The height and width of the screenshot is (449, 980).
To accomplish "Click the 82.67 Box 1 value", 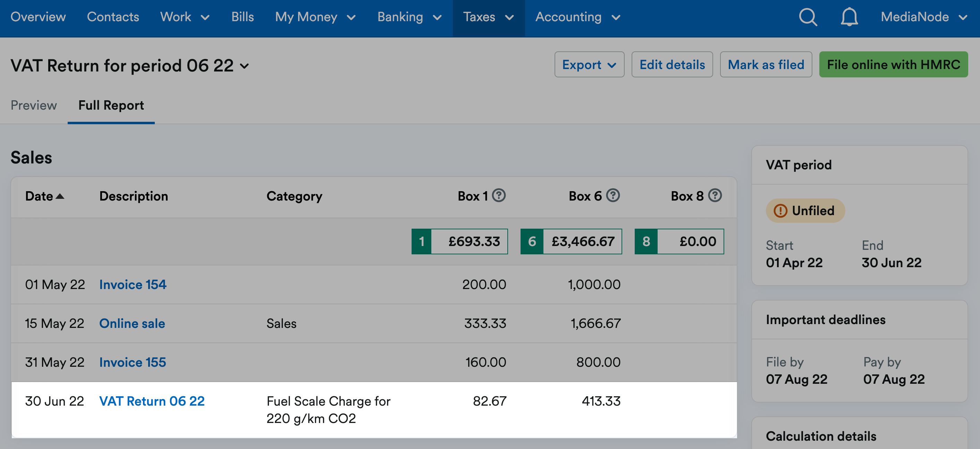I will click(x=490, y=401).
